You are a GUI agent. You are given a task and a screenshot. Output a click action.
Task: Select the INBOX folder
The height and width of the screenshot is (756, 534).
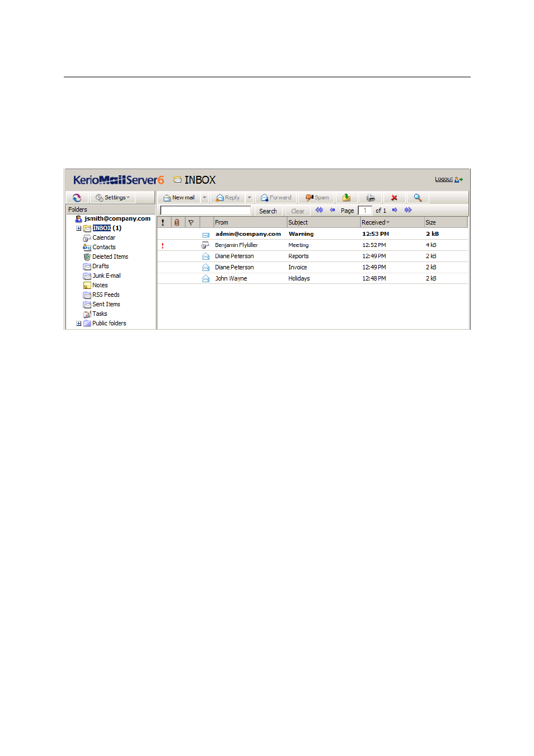102,228
